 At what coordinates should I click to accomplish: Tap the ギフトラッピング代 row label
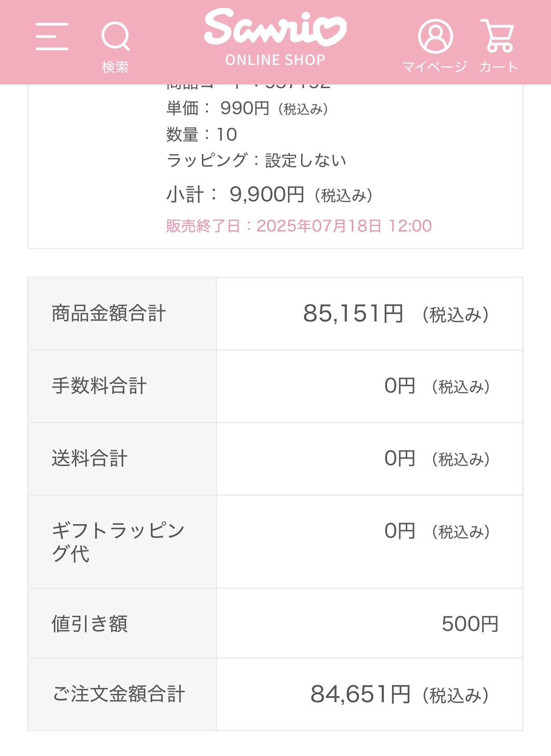click(118, 542)
